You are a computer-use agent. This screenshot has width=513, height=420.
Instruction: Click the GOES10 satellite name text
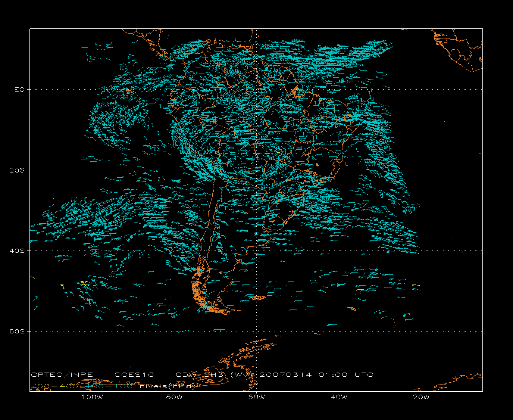[x=134, y=374]
